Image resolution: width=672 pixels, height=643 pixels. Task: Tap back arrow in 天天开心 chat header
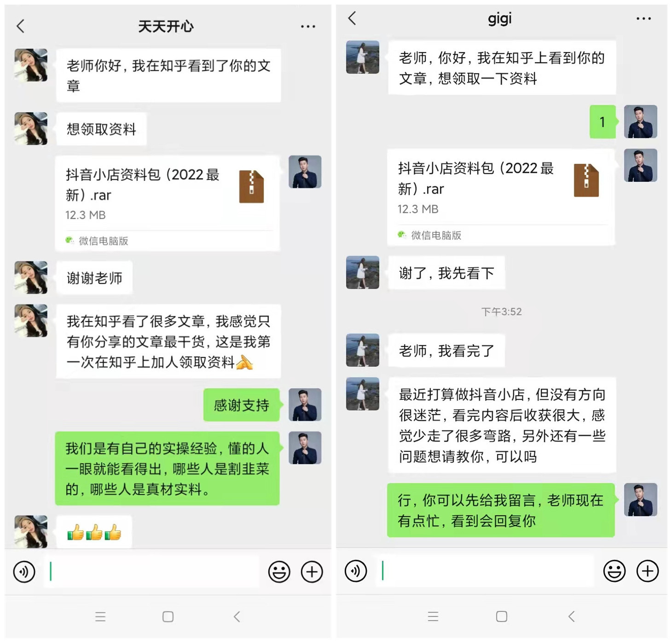[x=20, y=26]
